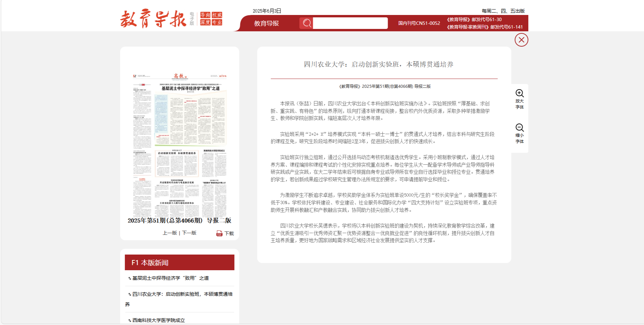
Task: Click text 《教育导报·家教周刊》邮发代号61-141
Action: 485,27
